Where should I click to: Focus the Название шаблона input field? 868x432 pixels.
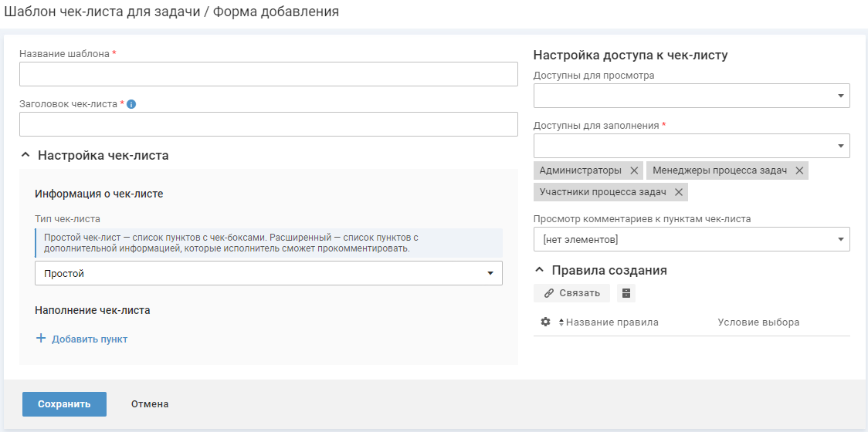pos(268,74)
